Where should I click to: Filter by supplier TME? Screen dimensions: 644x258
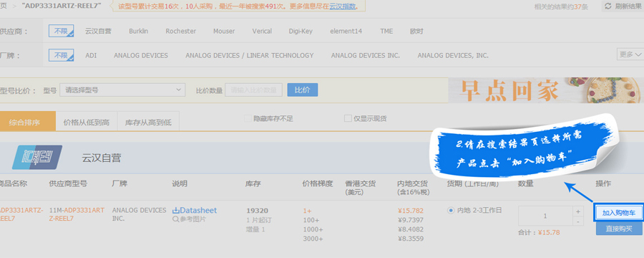coord(386,31)
